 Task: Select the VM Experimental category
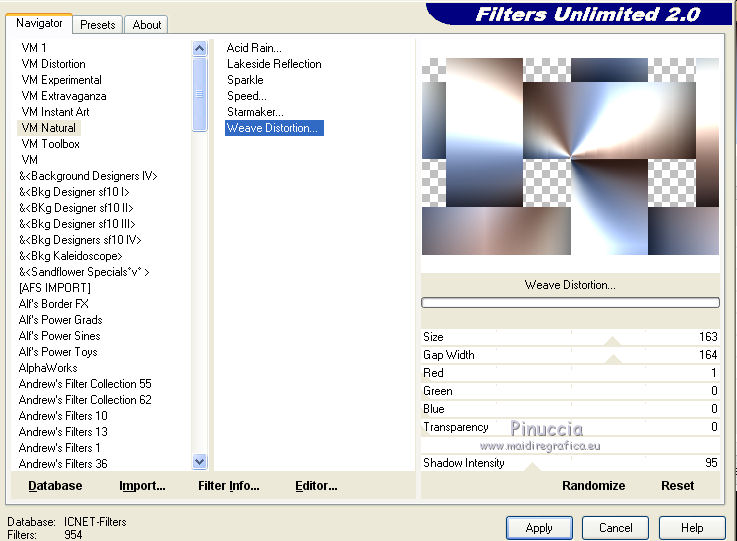coord(62,80)
